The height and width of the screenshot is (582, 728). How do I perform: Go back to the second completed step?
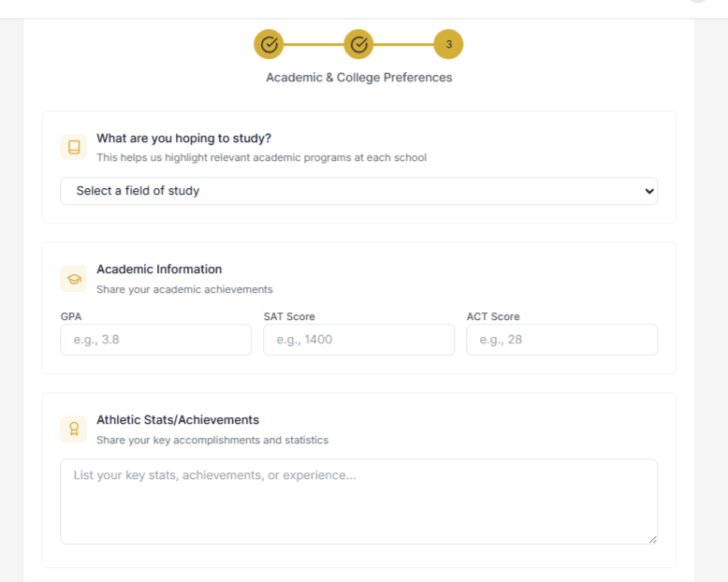358,44
